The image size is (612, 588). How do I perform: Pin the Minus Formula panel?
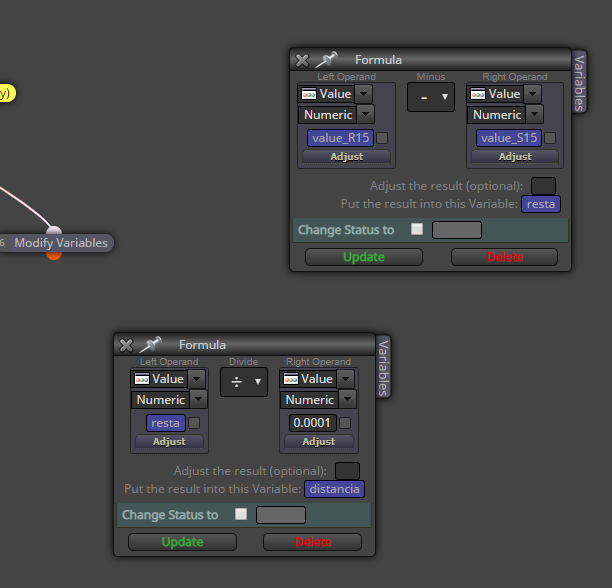326,60
